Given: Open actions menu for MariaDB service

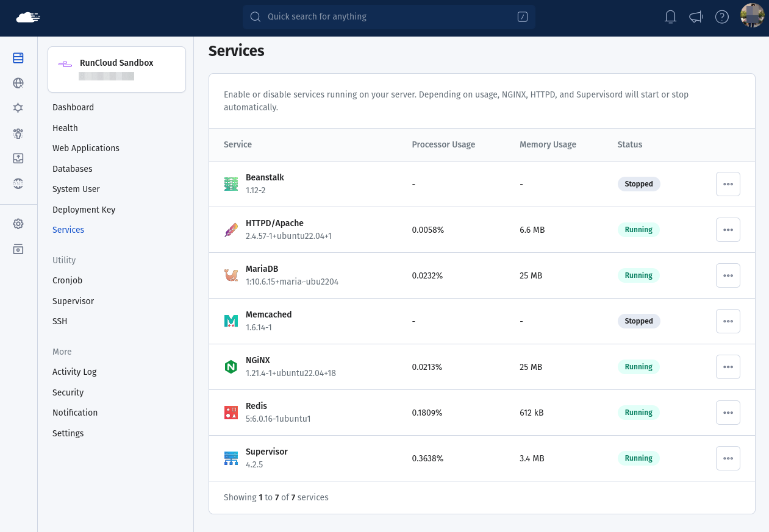Looking at the screenshot, I should pyautogui.click(x=728, y=275).
